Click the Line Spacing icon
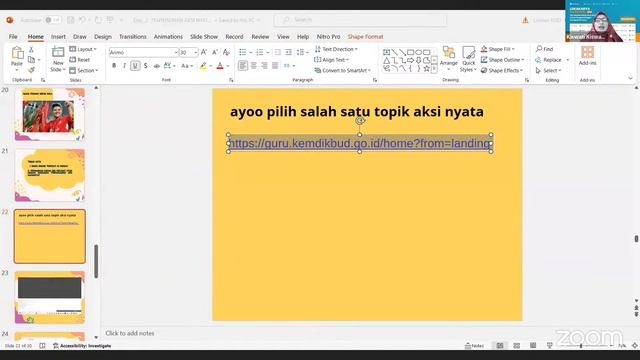The image size is (640, 360). 301,52
